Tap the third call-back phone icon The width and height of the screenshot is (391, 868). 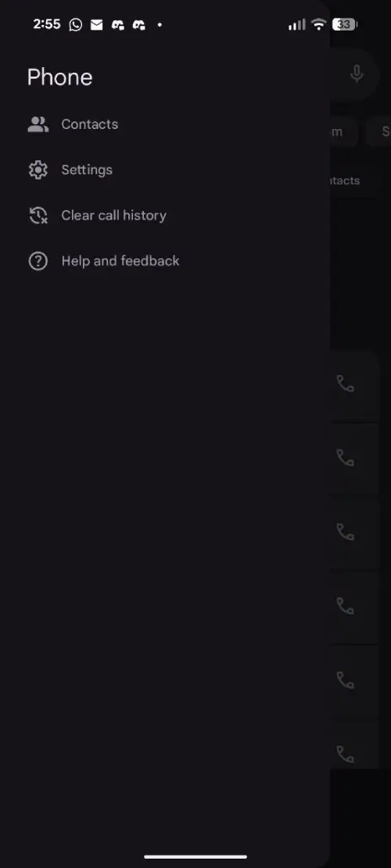(345, 532)
